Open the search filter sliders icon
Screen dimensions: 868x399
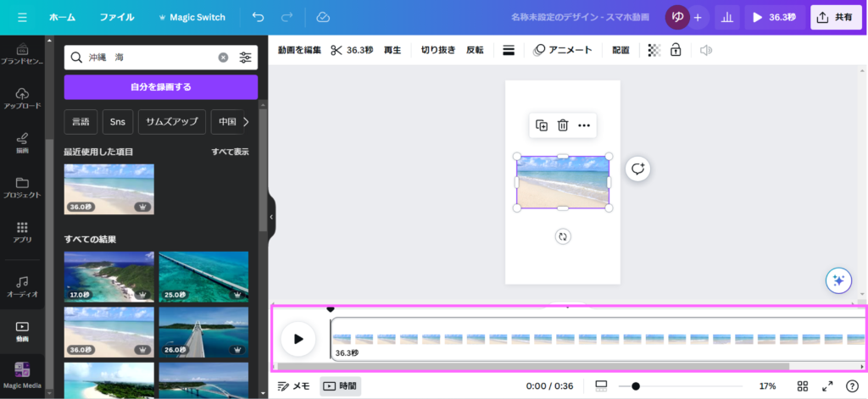[x=245, y=58]
